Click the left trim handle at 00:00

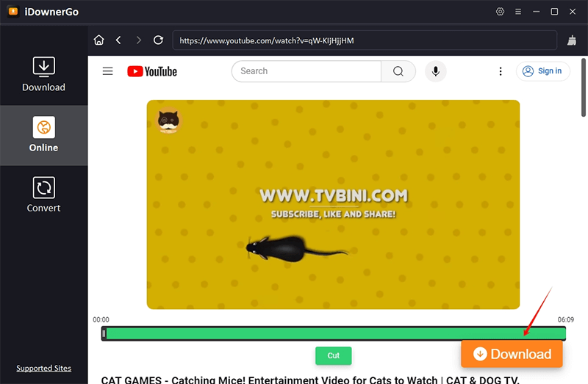click(x=104, y=333)
